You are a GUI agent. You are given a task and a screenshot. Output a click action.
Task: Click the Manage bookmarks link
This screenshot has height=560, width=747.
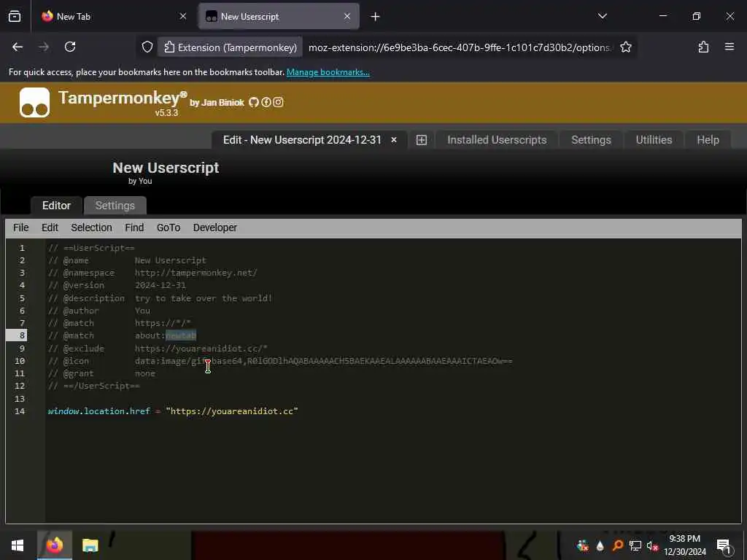click(x=328, y=72)
